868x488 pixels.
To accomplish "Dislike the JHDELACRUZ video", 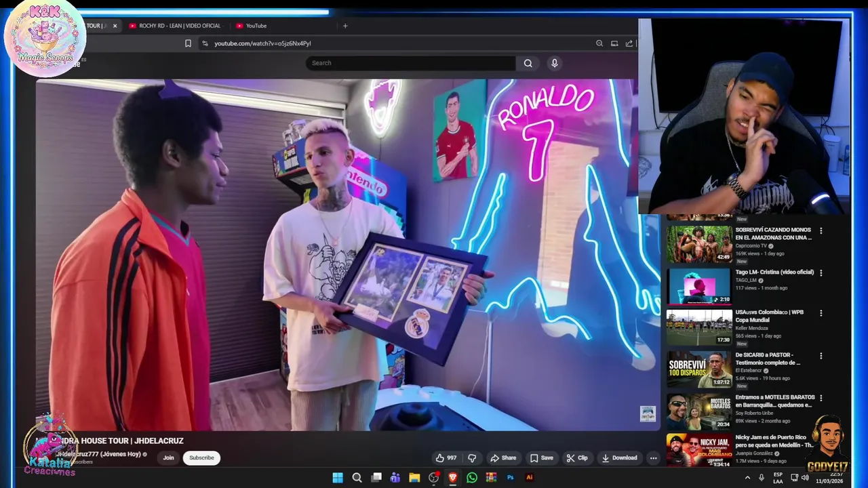I will point(472,458).
